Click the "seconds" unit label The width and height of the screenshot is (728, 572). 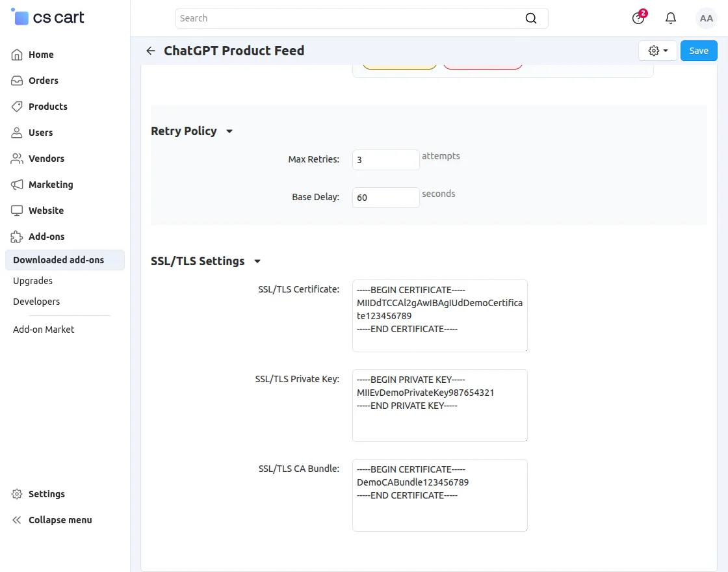point(438,194)
